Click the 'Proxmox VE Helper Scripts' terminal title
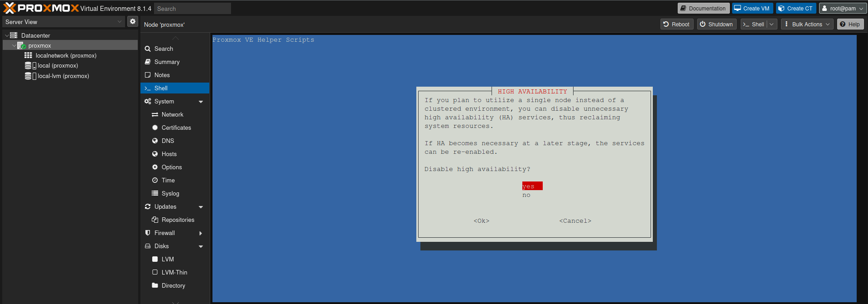868x304 pixels. click(x=263, y=40)
